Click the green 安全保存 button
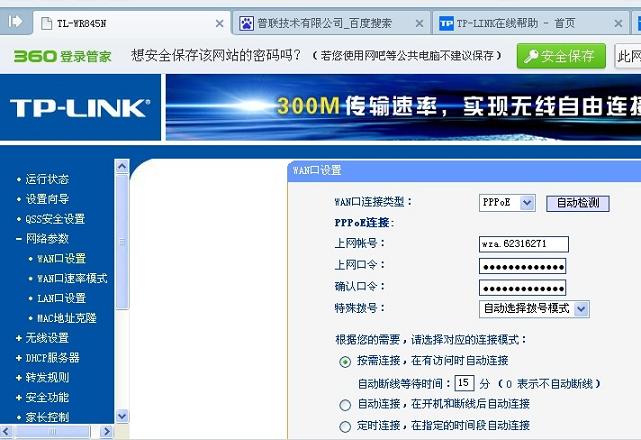Screen dimensions: 641x440 (x=561, y=56)
